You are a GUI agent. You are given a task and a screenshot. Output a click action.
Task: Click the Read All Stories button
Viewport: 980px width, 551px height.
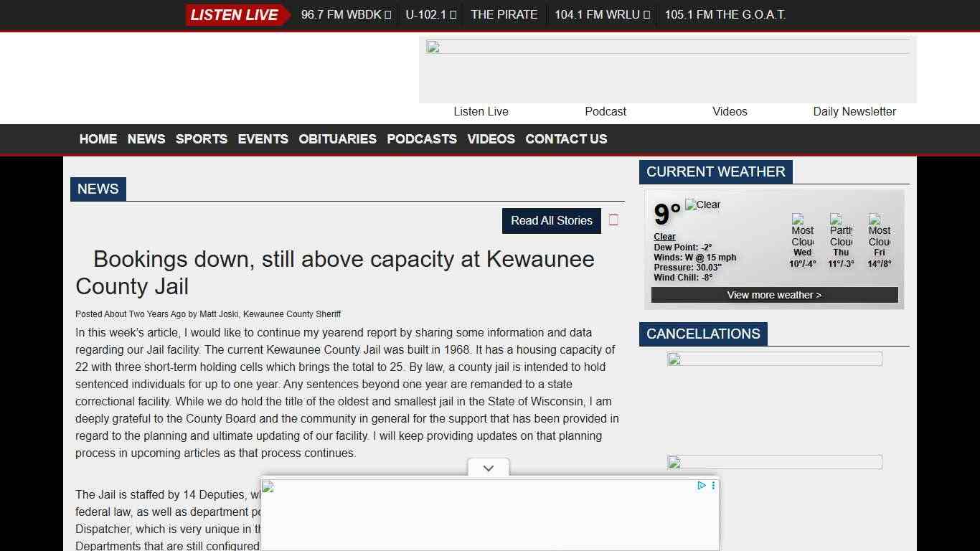tap(551, 221)
